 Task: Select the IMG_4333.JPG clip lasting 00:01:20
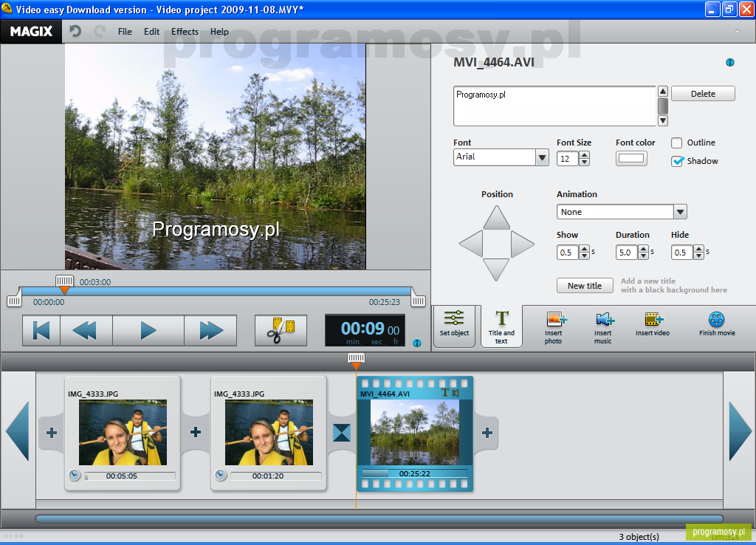click(269, 432)
